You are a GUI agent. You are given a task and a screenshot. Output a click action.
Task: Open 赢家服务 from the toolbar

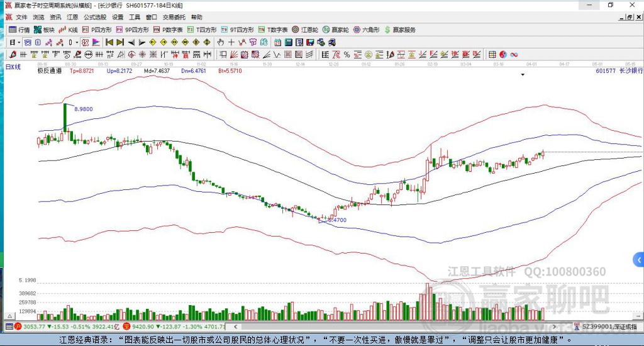[x=400, y=30]
